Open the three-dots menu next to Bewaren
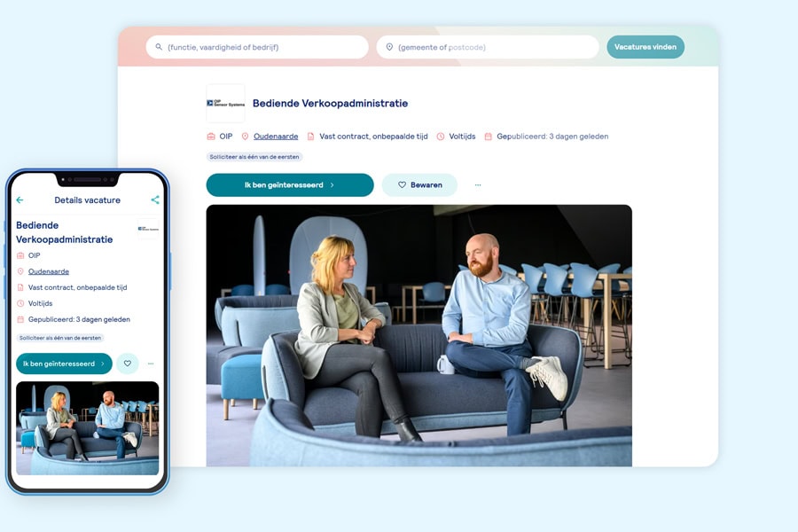The width and height of the screenshot is (798, 532). click(478, 184)
